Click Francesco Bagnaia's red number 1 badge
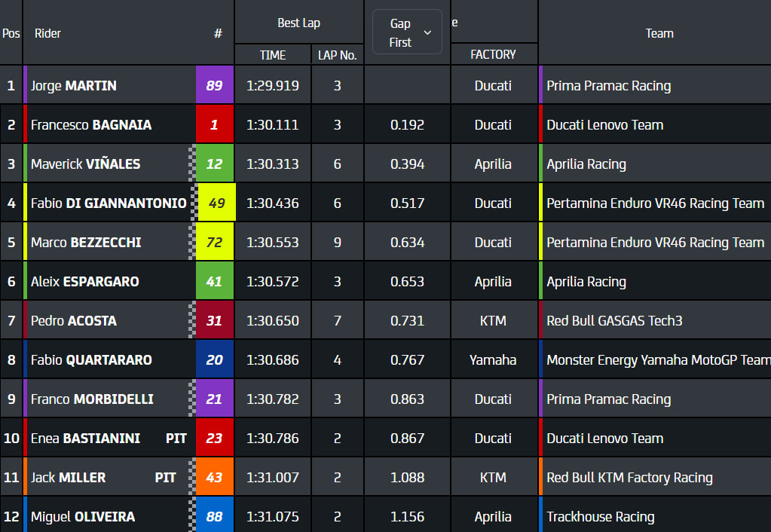The height and width of the screenshot is (532, 771). (x=215, y=125)
